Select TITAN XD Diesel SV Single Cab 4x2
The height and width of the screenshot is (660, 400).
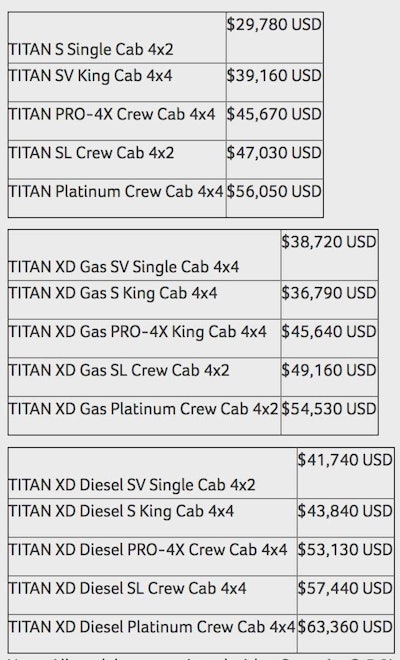[132, 485]
